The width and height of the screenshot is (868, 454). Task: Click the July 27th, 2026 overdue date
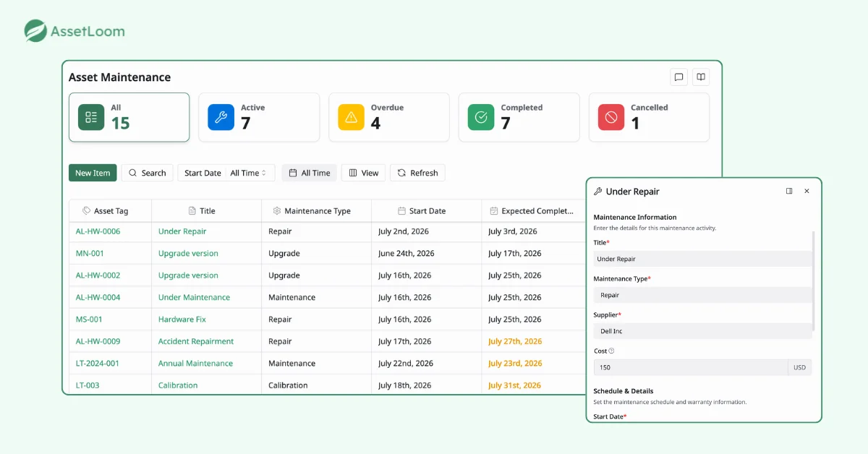(515, 341)
